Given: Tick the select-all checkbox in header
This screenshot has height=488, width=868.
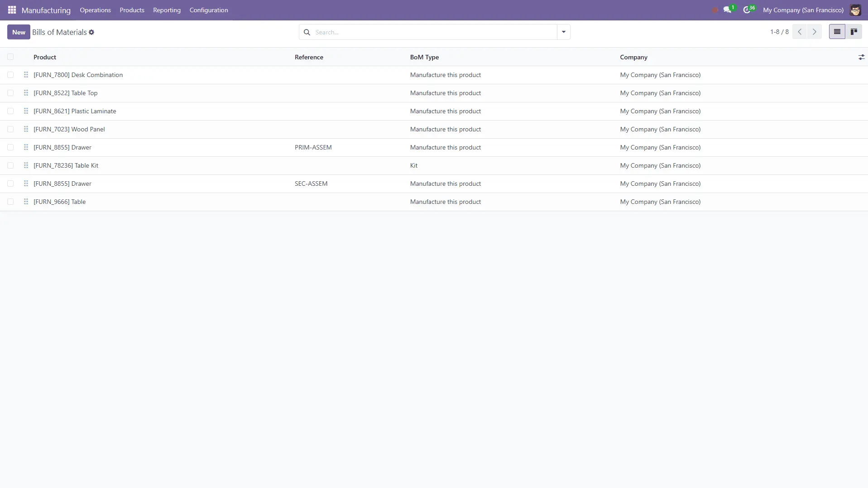Looking at the screenshot, I should 10,57.
